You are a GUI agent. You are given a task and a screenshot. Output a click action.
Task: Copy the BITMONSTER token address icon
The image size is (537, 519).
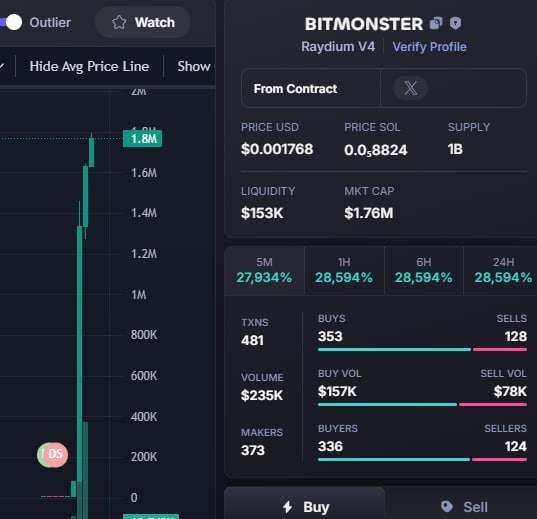tap(436, 23)
